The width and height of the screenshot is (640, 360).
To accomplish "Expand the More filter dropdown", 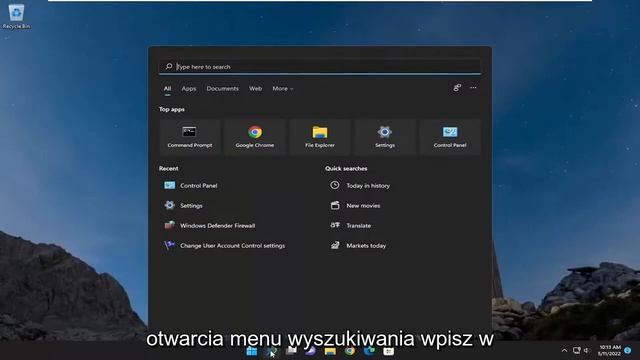I will click(282, 89).
